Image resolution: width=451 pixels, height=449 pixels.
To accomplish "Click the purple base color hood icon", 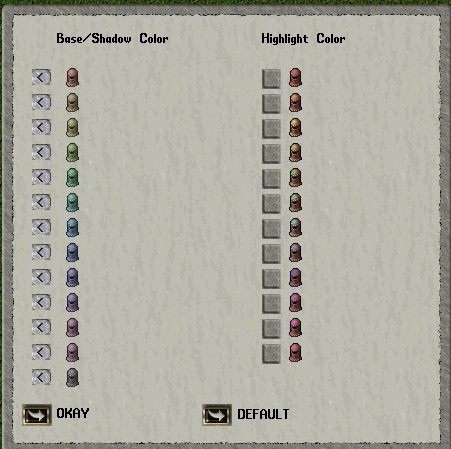I will pyautogui.click(x=72, y=302).
